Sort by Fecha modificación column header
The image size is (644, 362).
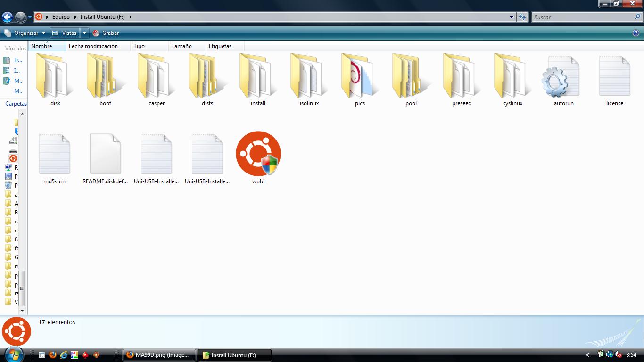click(x=98, y=46)
